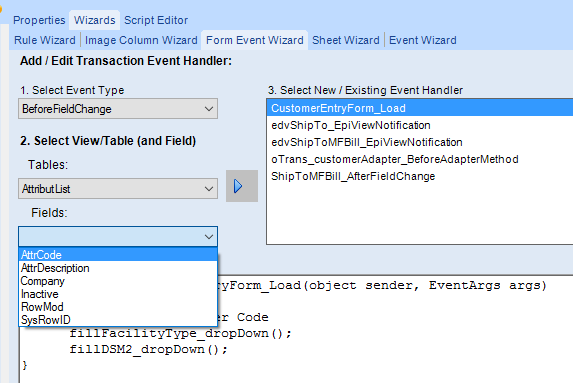Select CustomerEntryForm_Load event handler
This screenshot has width=573, height=383.
420,108
